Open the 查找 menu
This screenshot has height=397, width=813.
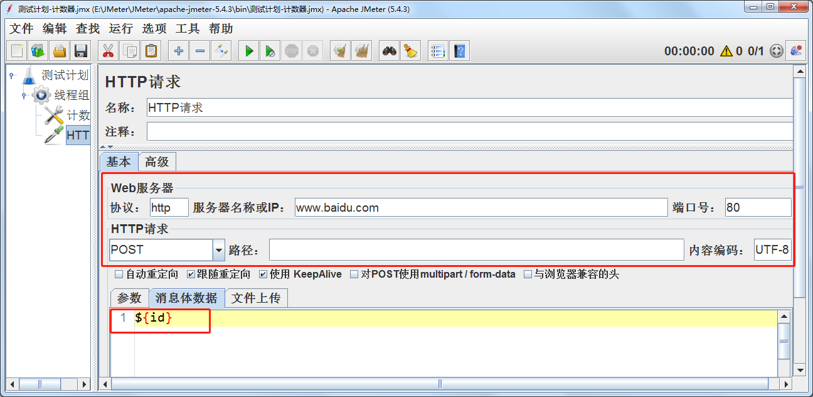click(88, 29)
